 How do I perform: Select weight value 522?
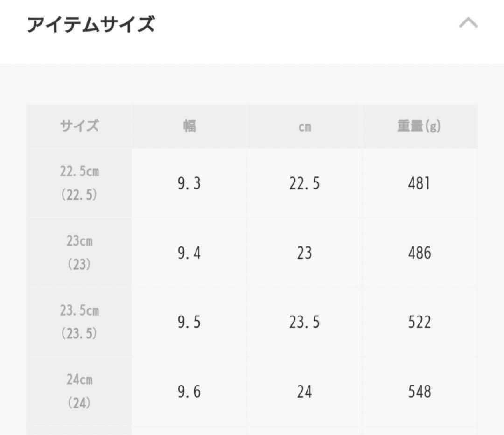tap(420, 322)
